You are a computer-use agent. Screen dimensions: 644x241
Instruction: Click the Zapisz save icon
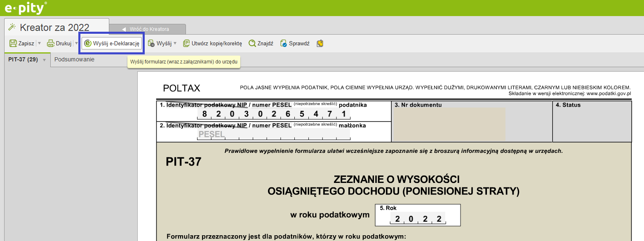[13, 43]
